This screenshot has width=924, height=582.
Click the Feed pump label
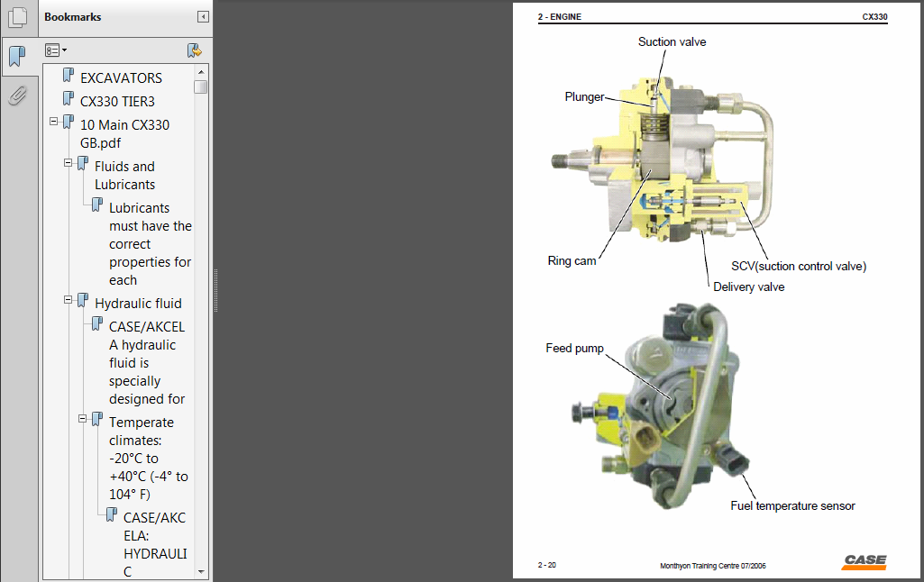574,348
